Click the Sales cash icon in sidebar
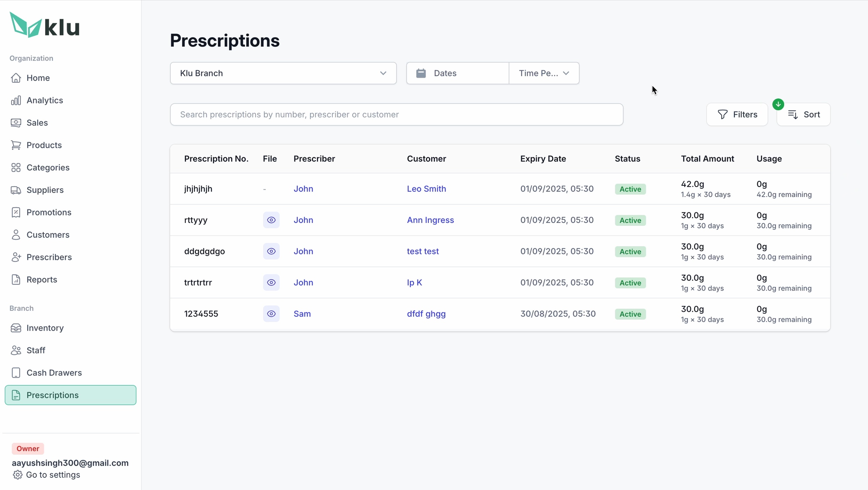The image size is (868, 490). (x=16, y=122)
